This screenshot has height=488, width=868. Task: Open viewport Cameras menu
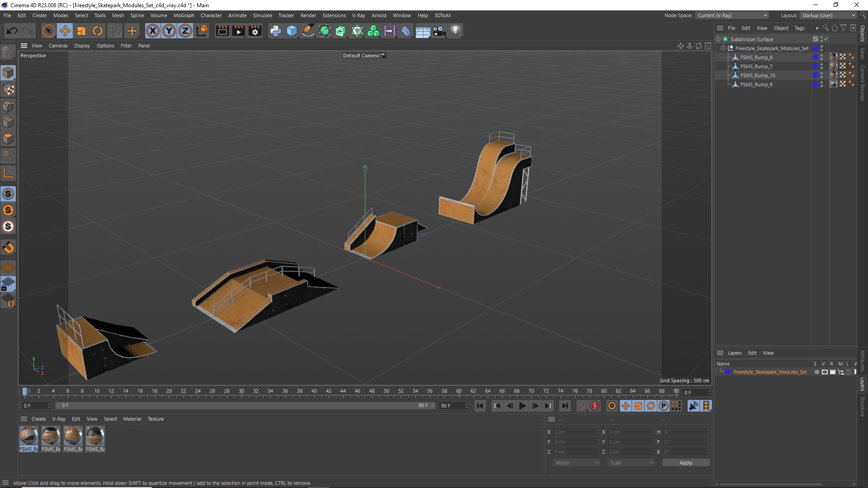(x=58, y=46)
